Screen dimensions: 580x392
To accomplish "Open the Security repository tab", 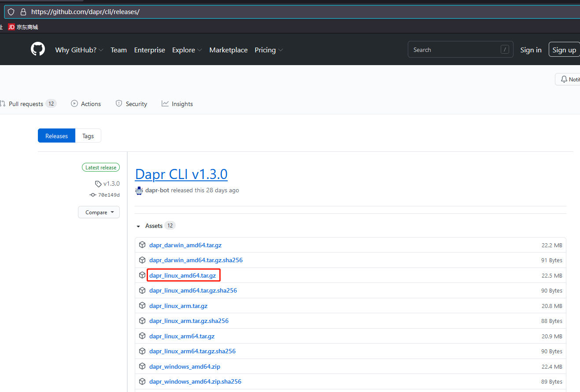I will pos(131,104).
